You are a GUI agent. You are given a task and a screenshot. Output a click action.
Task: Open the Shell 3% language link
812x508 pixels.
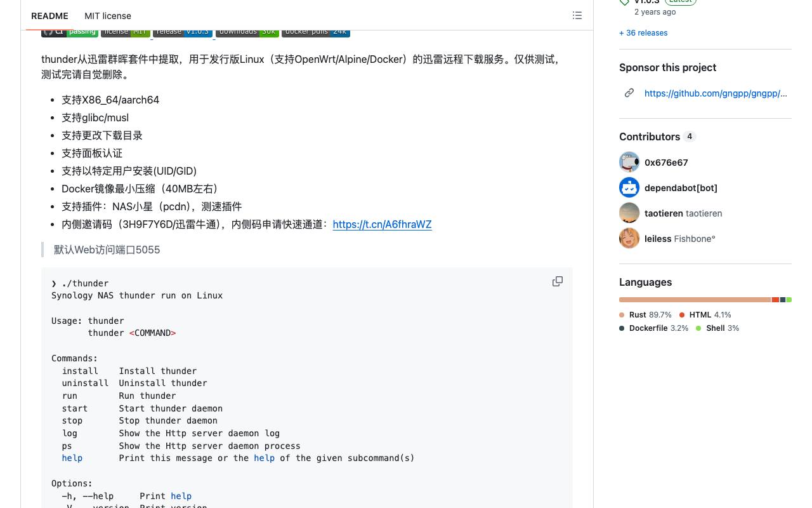pos(717,328)
